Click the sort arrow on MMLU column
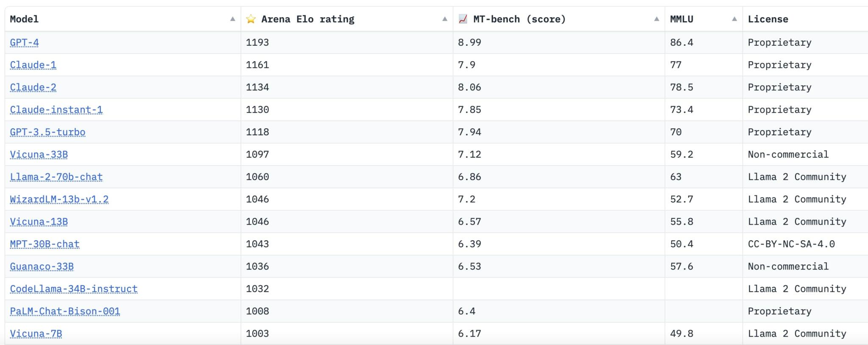This screenshot has width=868, height=345. coord(734,19)
